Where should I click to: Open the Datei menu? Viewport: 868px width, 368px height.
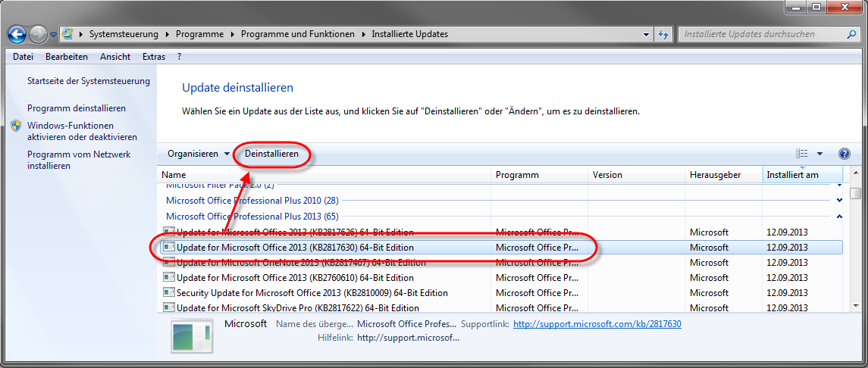(x=23, y=57)
